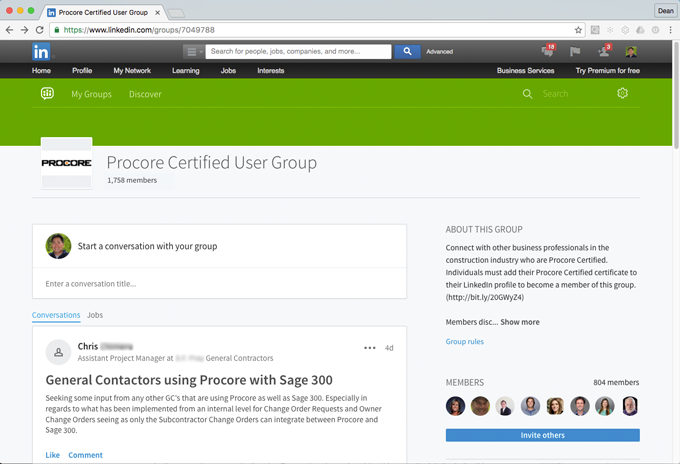Click the LinkedIn logo icon
Image resolution: width=680 pixels, height=464 pixels.
(x=41, y=52)
